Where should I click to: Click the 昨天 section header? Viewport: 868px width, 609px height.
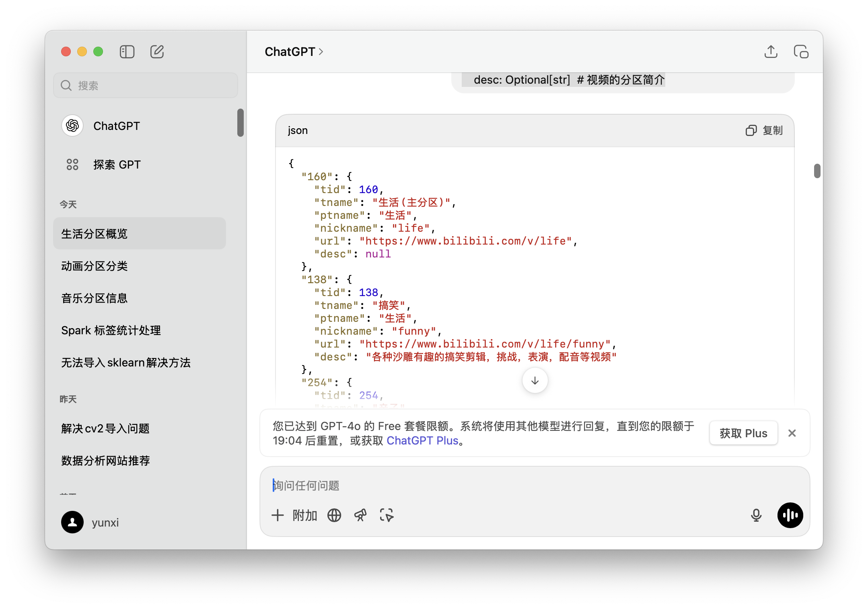[x=68, y=399]
